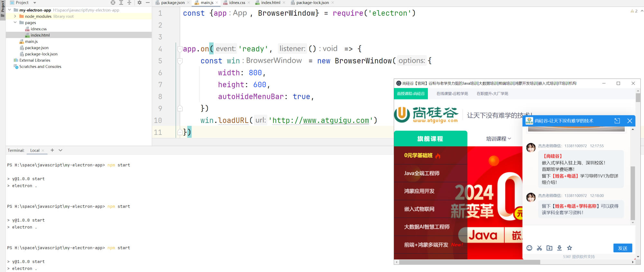The height and width of the screenshot is (272, 644).
Task: Open the Project view dropdown
Action: click(x=35, y=3)
